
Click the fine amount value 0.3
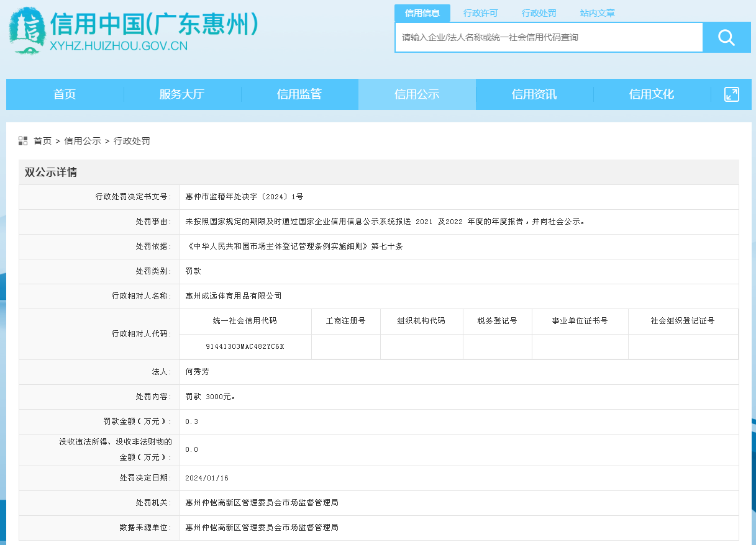192,421
